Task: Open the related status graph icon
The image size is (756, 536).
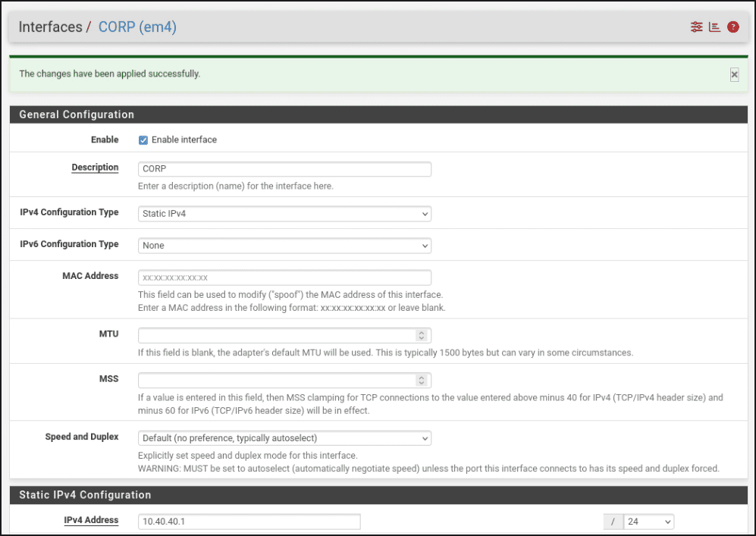Action: 714,27
